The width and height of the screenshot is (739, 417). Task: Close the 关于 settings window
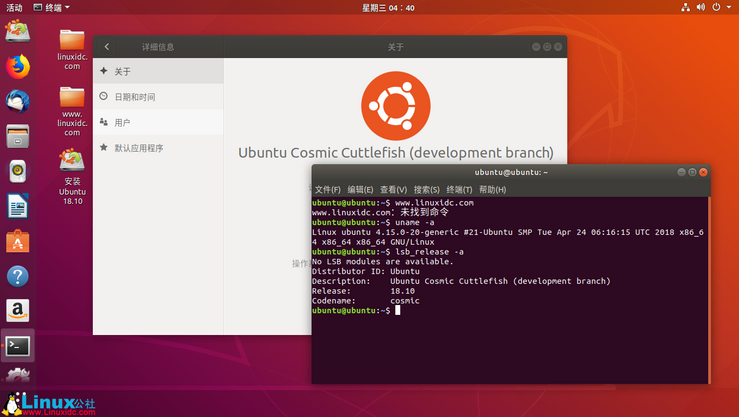(x=558, y=47)
